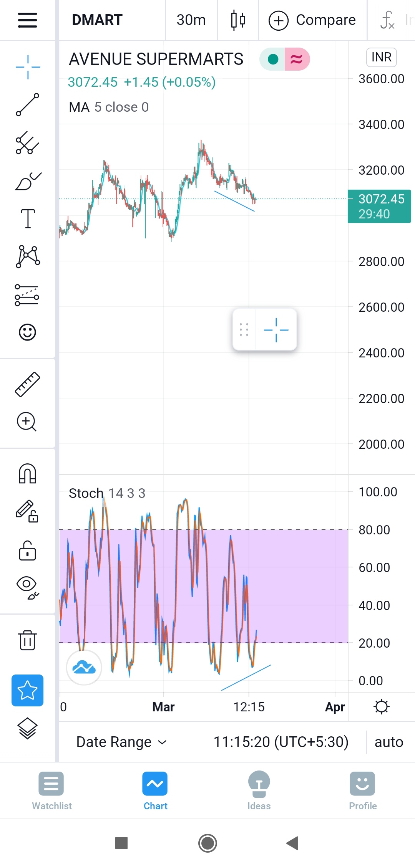Screen dimensions: 415x868
Task: Click the DMART symbol search
Action: (97, 20)
